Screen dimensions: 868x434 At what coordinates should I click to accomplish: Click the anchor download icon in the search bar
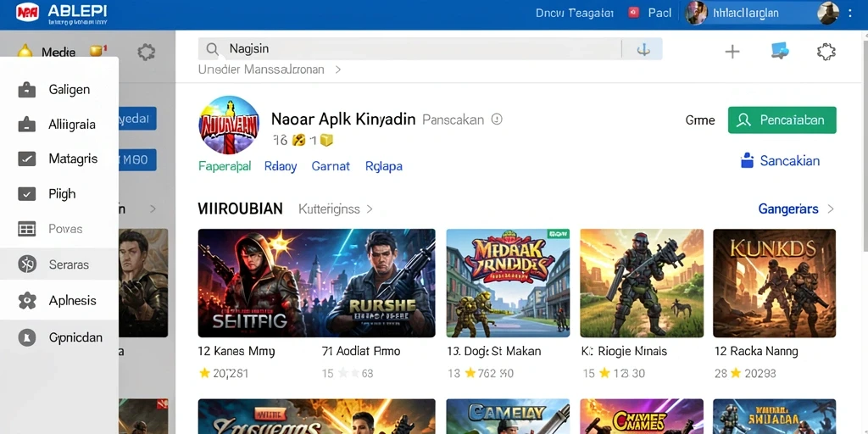coord(643,49)
